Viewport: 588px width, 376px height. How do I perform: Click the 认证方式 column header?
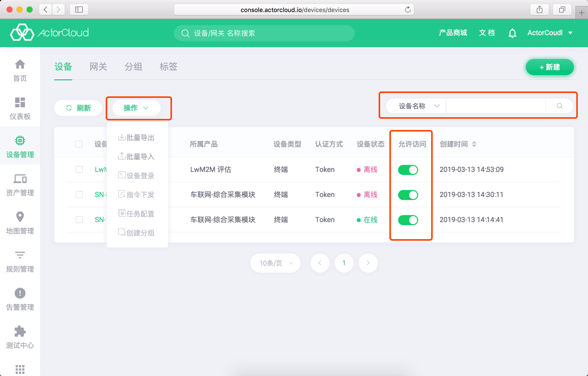click(329, 144)
